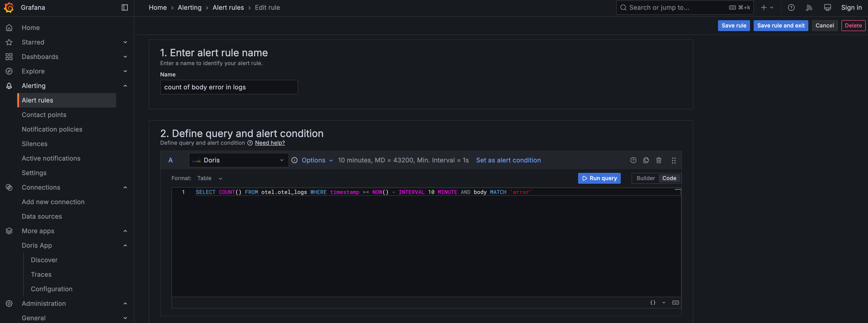868x323 pixels.
Task: Duplicate query A with the copy icon
Action: (x=646, y=160)
